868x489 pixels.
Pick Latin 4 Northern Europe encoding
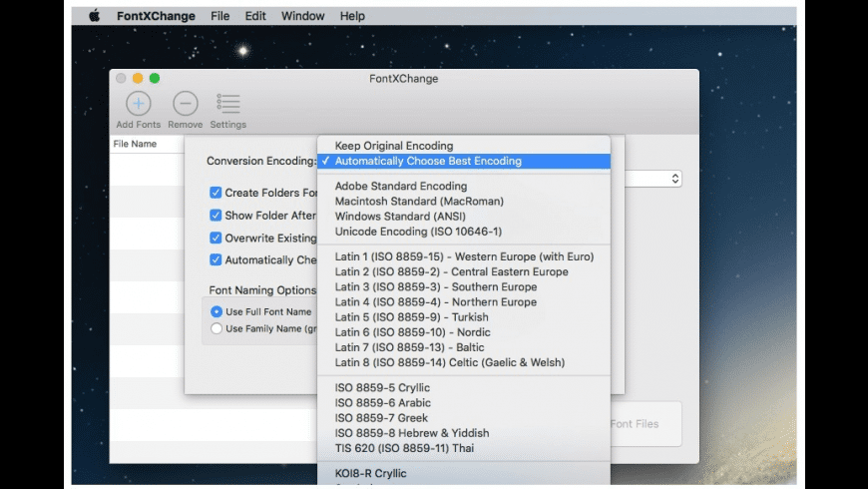tap(464, 301)
